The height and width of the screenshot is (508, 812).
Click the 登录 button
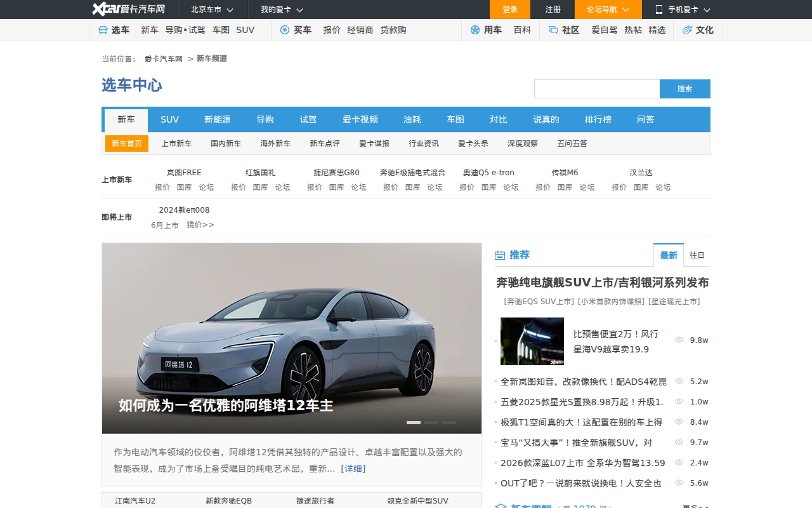(510, 10)
